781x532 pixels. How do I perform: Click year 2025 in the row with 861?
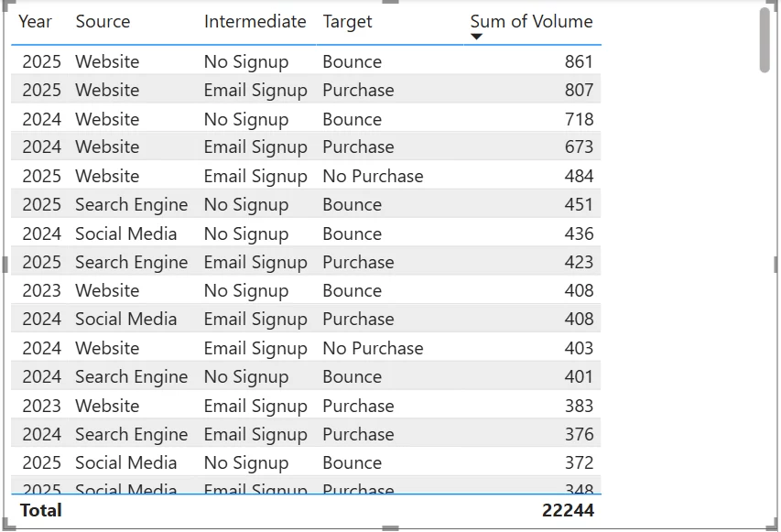click(x=41, y=61)
